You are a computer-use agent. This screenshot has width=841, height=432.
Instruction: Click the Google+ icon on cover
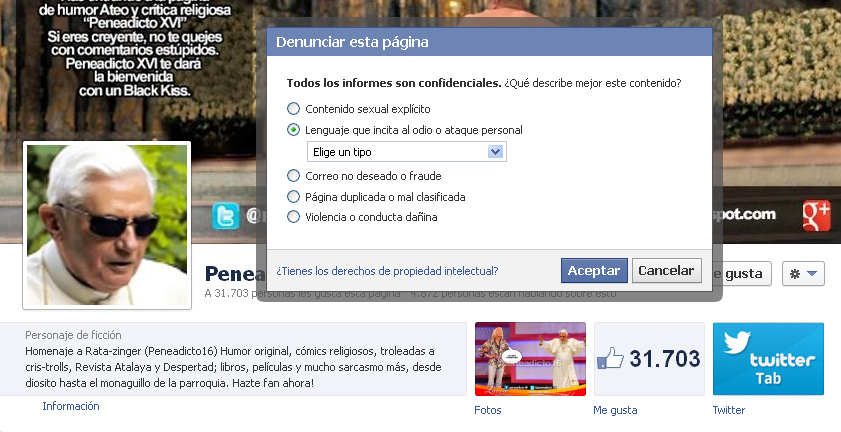tap(816, 216)
